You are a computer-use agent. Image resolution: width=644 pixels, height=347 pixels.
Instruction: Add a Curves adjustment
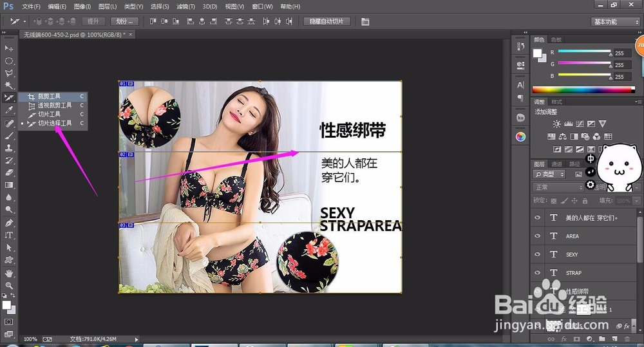pos(580,124)
